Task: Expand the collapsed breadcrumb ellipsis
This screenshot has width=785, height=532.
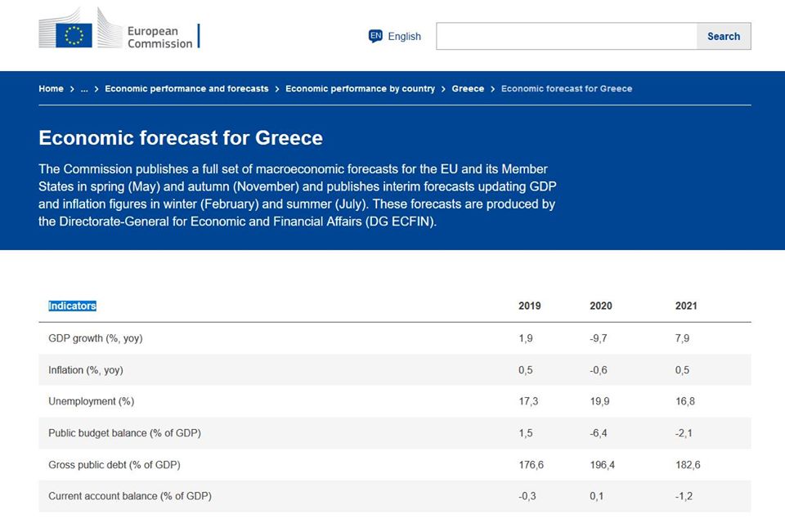Action: pyautogui.click(x=84, y=88)
